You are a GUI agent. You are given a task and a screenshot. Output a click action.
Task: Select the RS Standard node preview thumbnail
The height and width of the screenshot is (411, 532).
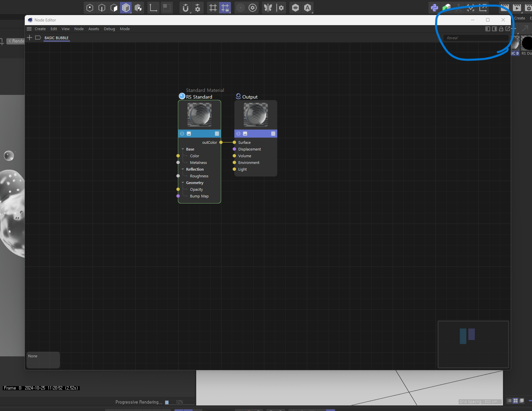click(199, 115)
